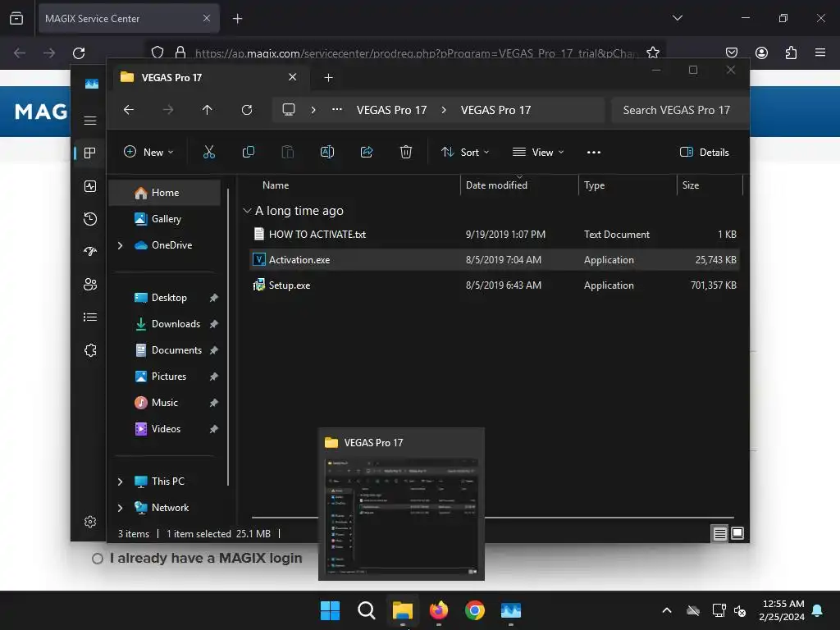Select the Activation.exe file
The image size is (840, 630).
tap(494, 260)
